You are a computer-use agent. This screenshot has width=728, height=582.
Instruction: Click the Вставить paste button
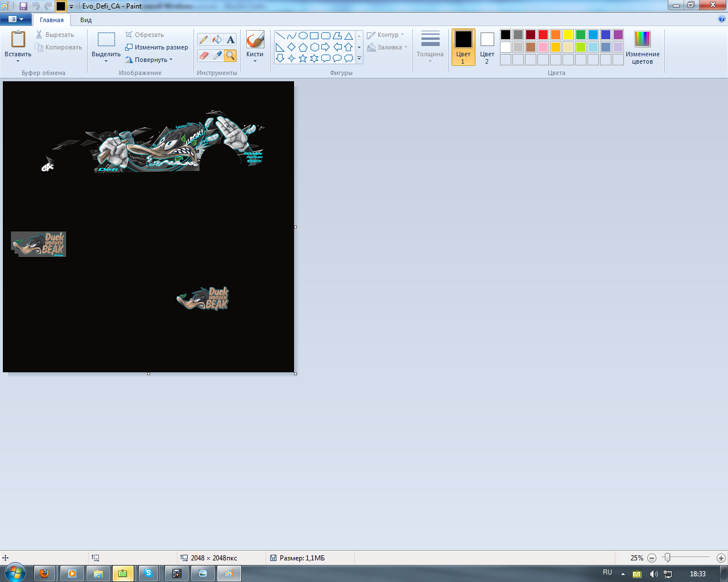pos(18,43)
